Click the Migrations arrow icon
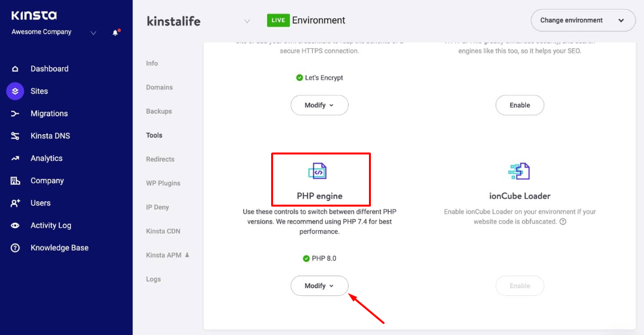 [15, 113]
